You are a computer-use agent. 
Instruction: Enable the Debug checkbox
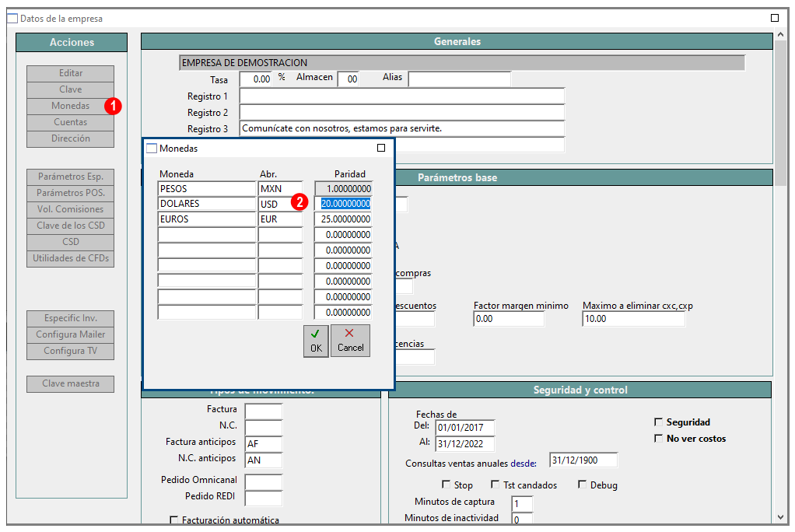coord(582,485)
